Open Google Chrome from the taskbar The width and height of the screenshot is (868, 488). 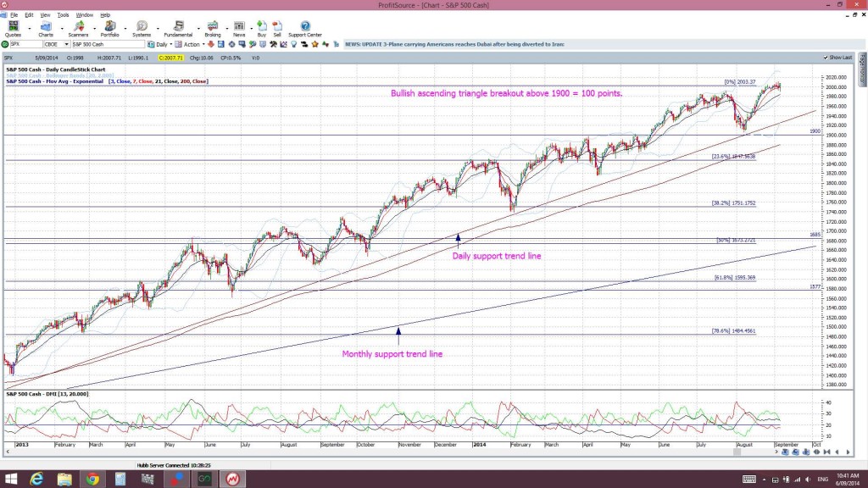(91, 477)
